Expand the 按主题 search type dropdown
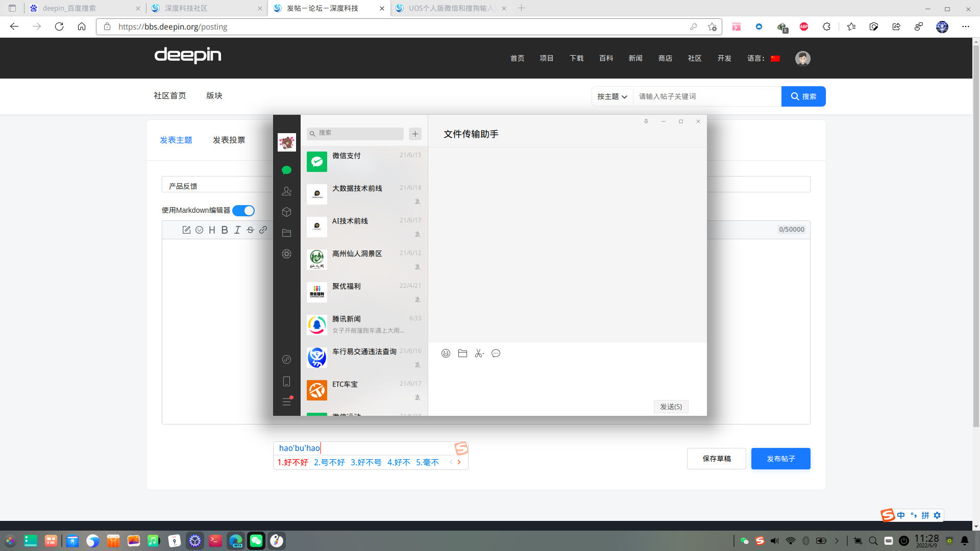980x551 pixels. pyautogui.click(x=612, y=96)
